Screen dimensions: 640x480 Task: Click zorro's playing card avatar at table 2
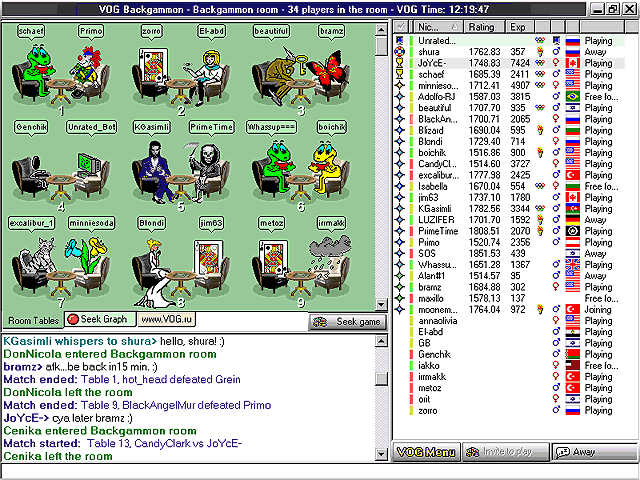[154, 66]
